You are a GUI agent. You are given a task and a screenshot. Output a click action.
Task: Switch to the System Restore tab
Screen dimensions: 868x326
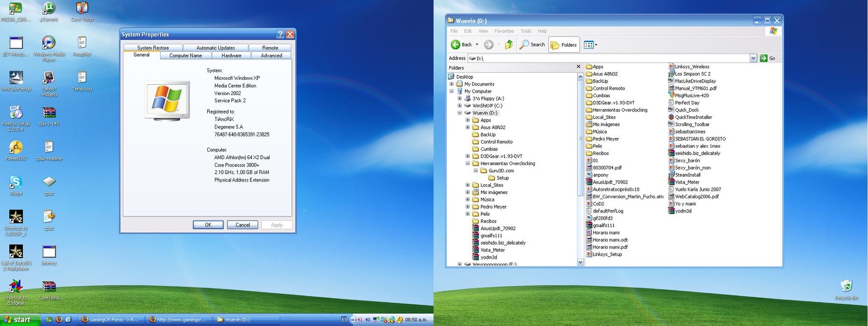click(x=153, y=48)
